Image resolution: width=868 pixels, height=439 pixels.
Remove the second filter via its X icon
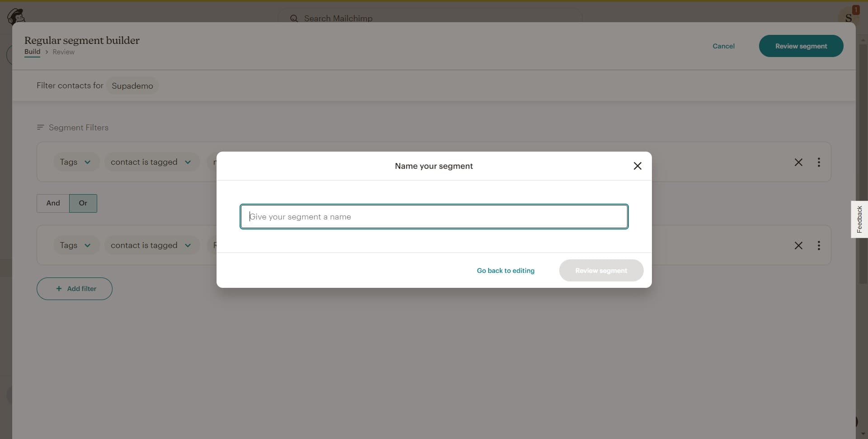[798, 245]
